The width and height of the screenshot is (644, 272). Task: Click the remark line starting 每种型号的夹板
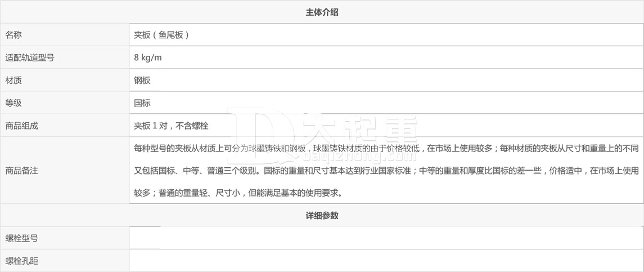point(386,148)
